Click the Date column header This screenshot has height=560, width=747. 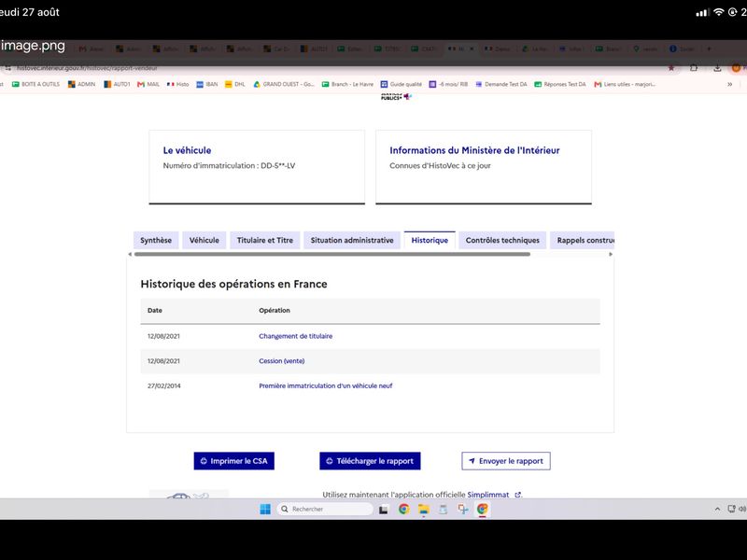(155, 311)
